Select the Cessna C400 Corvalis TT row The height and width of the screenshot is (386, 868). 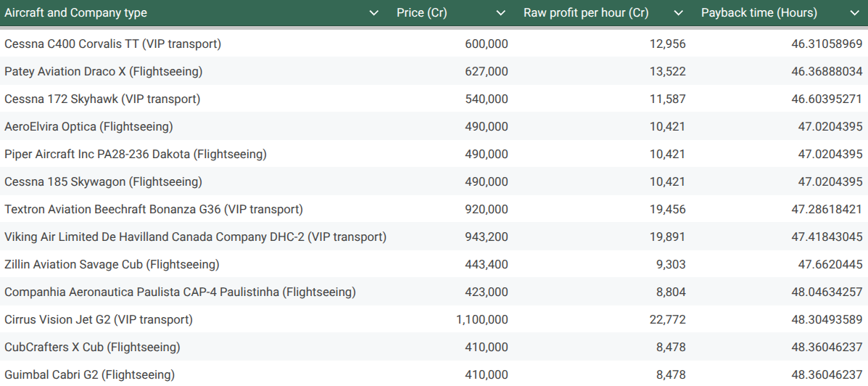coord(112,44)
